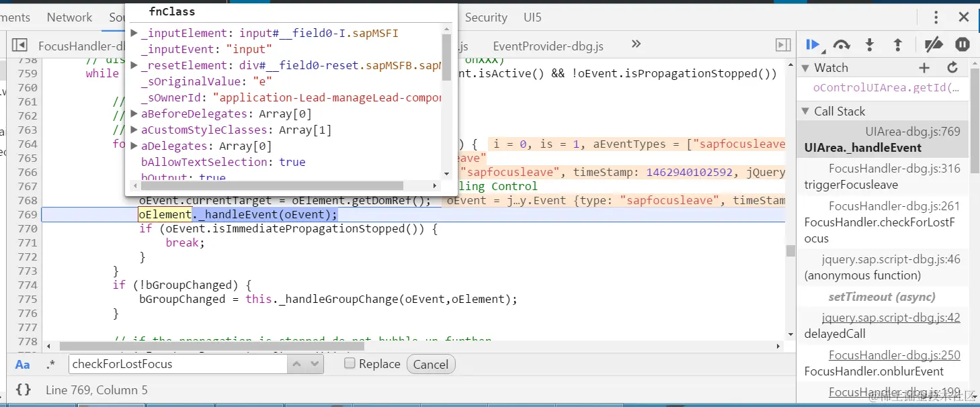Expand the _resetElement property
980x407 pixels.
click(134, 65)
